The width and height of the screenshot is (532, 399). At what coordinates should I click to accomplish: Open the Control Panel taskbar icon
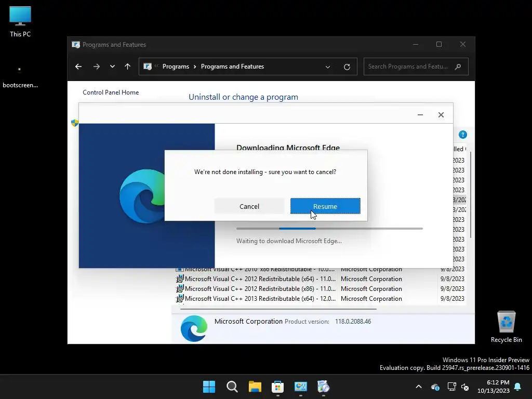(x=301, y=387)
